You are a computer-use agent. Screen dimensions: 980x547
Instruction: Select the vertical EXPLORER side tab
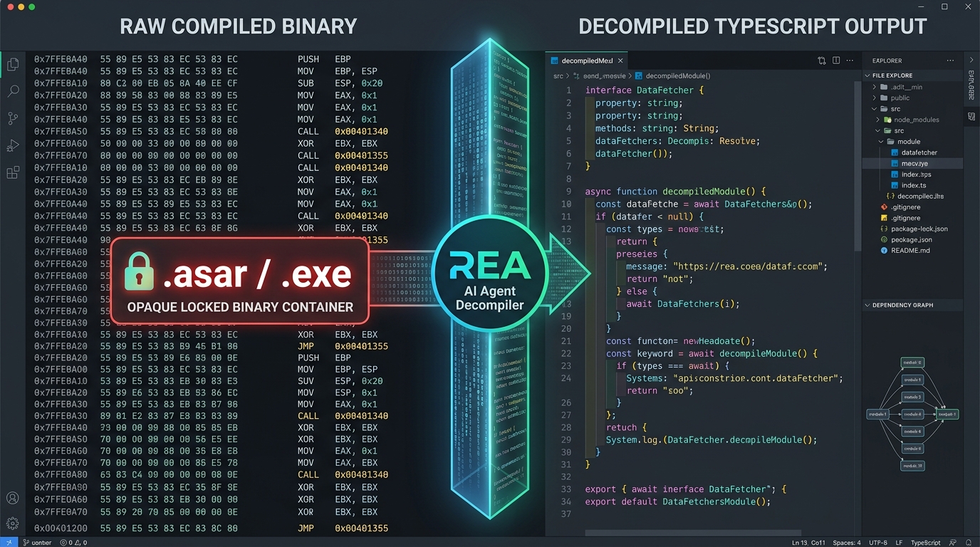click(x=972, y=85)
